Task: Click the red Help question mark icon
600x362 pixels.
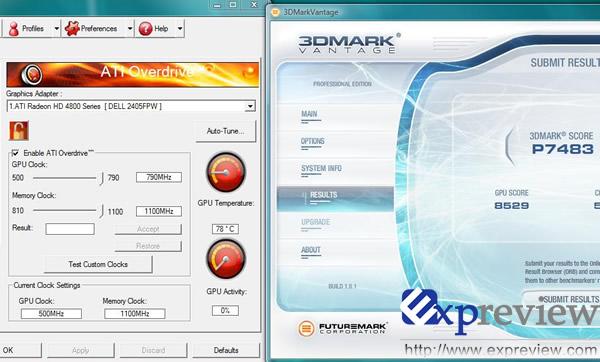Action: pos(145,29)
